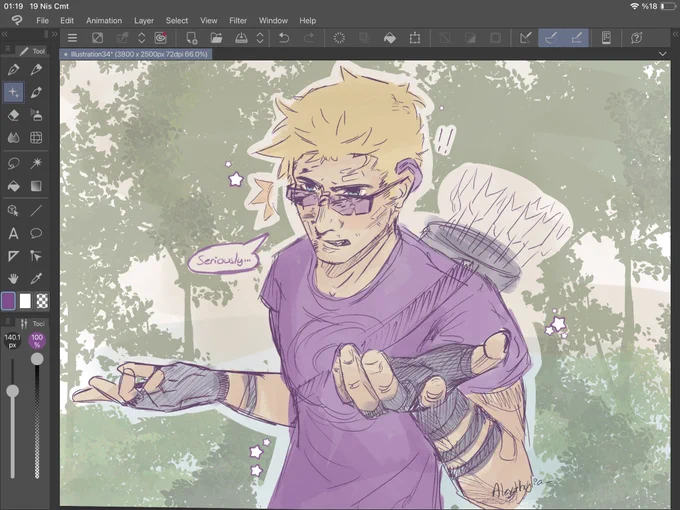The width and height of the screenshot is (680, 510).
Task: Select the Eraser tool
Action: point(13,115)
